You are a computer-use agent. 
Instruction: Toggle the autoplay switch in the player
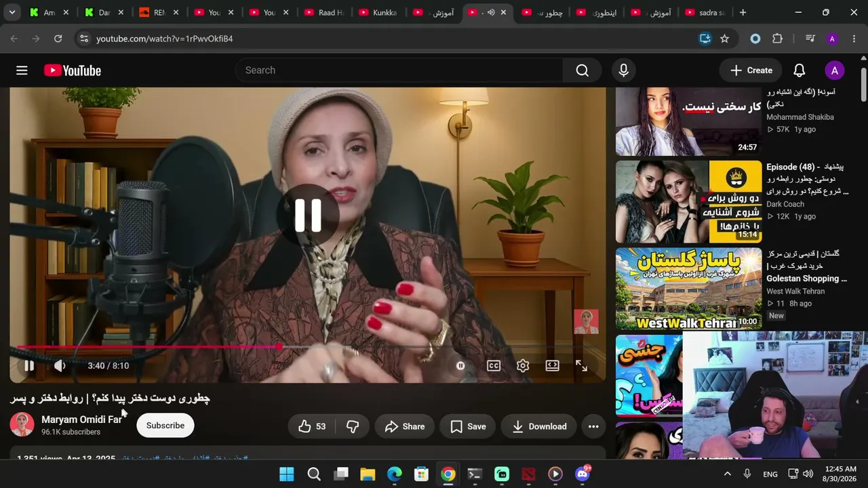click(x=460, y=365)
